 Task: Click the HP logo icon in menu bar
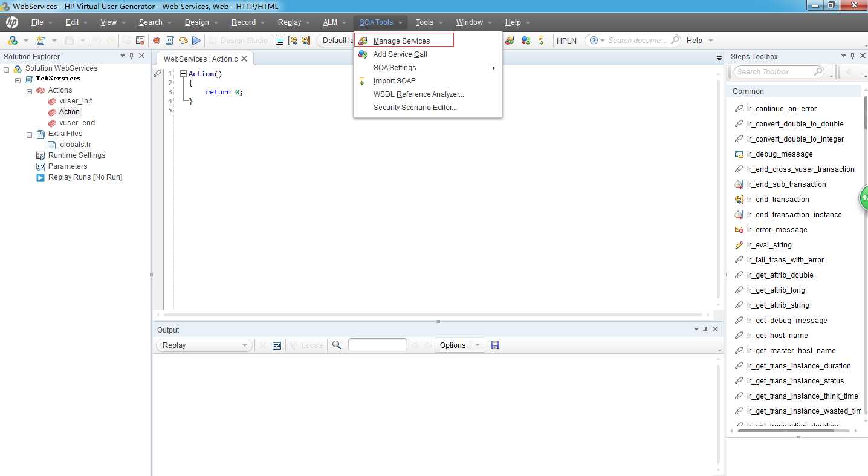pyautogui.click(x=11, y=22)
